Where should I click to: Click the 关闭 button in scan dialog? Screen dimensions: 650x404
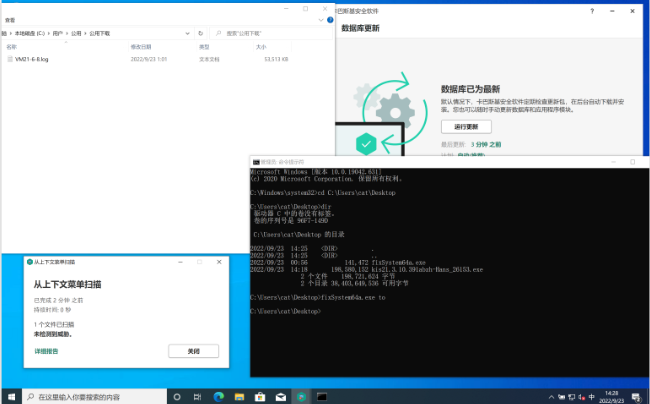pyautogui.click(x=194, y=351)
